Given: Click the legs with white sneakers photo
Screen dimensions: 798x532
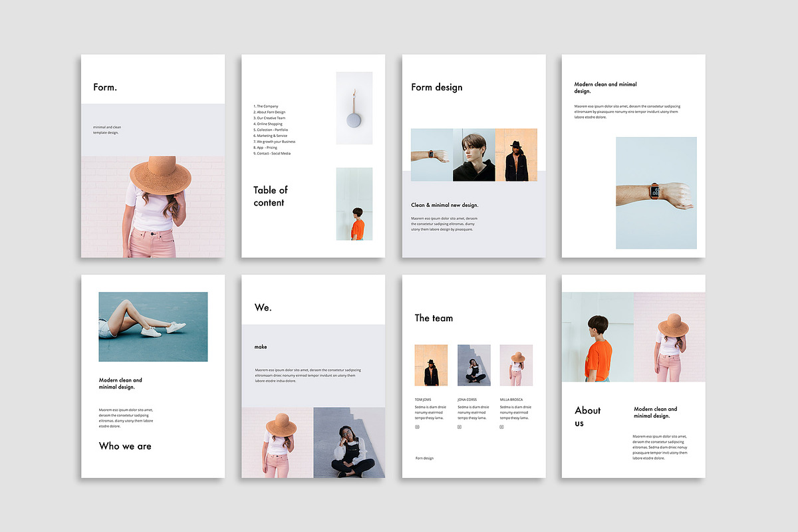Looking at the screenshot, I should click(153, 327).
